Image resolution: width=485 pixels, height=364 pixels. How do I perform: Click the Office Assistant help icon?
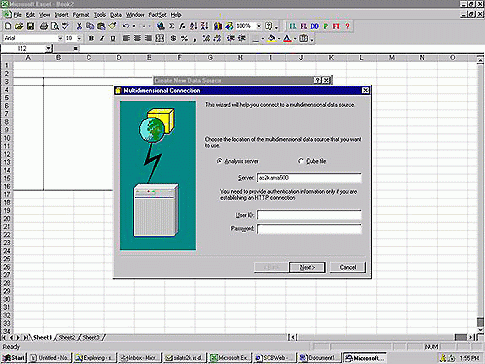click(x=269, y=26)
